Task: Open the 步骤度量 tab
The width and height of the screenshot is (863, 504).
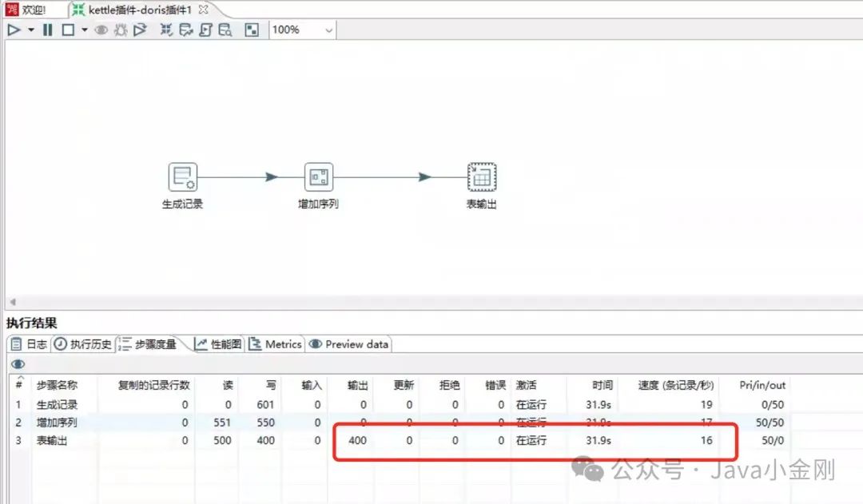Action: pyautogui.click(x=149, y=344)
